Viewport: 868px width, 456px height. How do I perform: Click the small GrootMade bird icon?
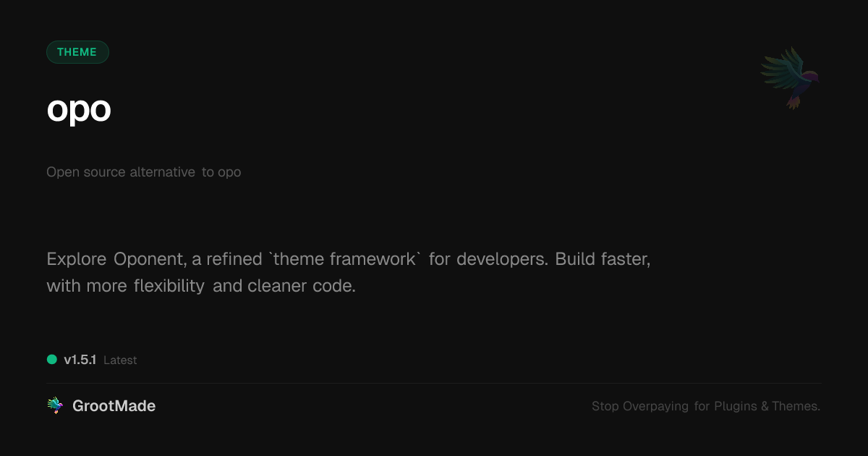tap(55, 406)
